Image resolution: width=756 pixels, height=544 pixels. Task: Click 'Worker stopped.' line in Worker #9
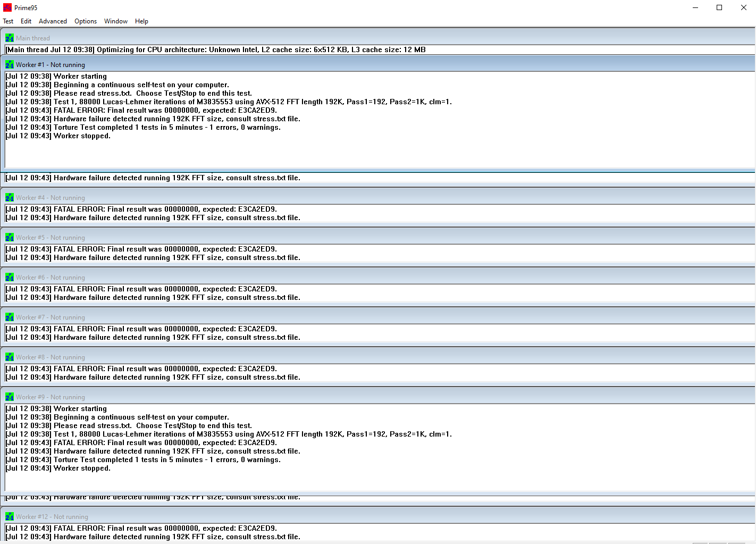tap(58, 468)
